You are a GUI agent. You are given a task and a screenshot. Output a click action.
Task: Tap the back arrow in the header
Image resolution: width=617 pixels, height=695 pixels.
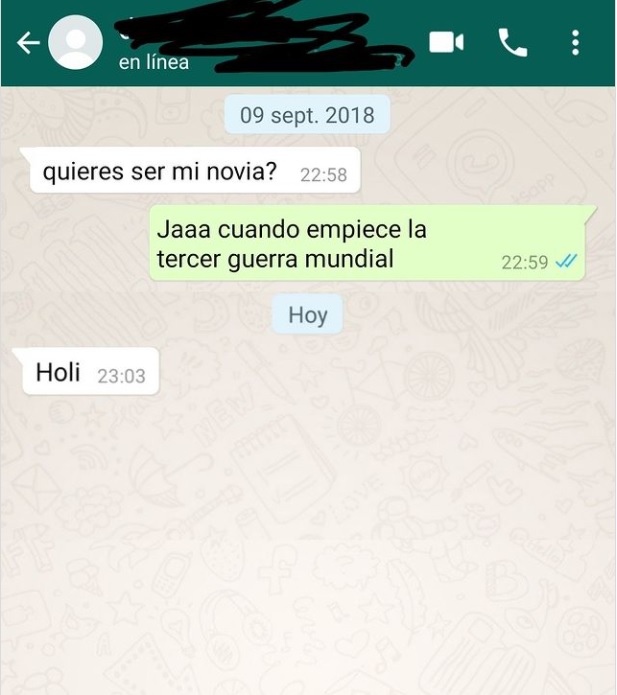pyautogui.click(x=28, y=43)
